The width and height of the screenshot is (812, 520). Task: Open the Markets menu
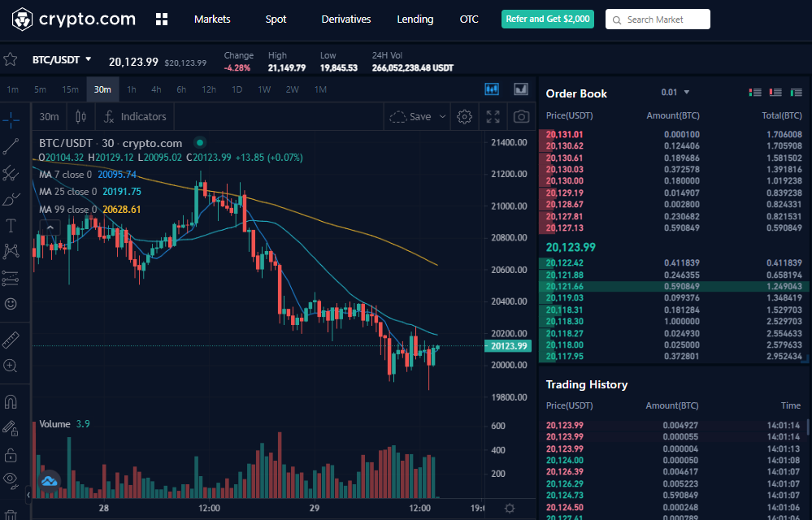[212, 19]
